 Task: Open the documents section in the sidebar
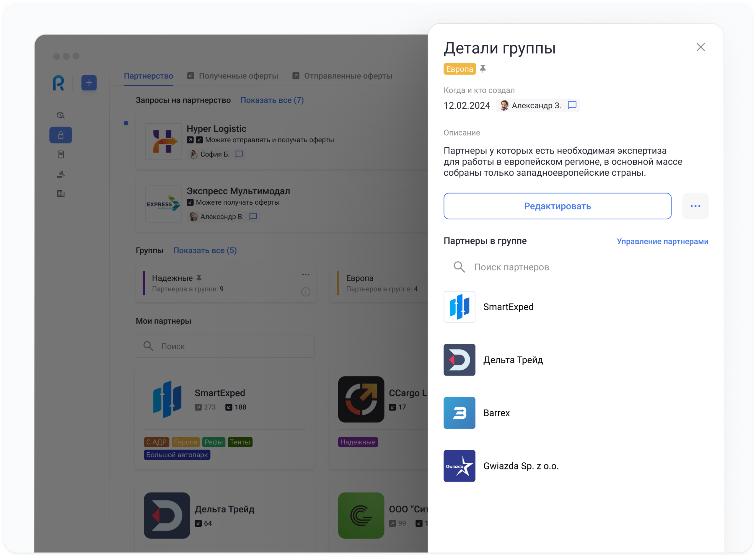pyautogui.click(x=61, y=154)
